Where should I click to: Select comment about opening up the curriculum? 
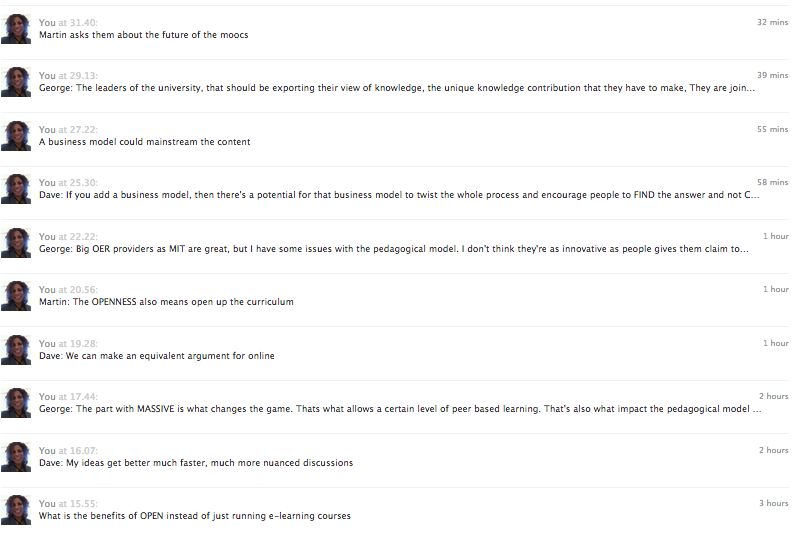click(x=166, y=302)
